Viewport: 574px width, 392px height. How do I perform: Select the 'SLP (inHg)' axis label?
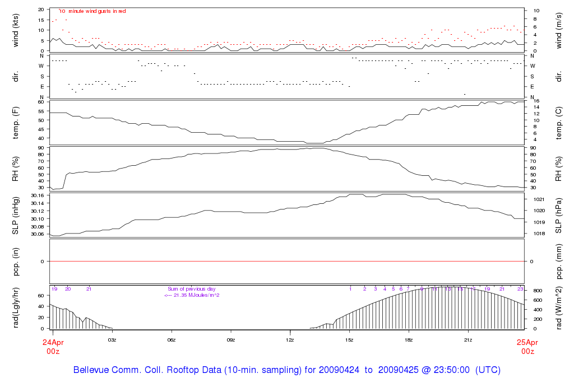click(16, 216)
